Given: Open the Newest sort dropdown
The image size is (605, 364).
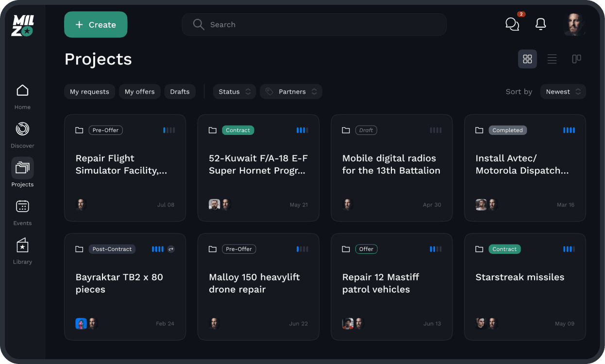Looking at the screenshot, I should click(563, 92).
